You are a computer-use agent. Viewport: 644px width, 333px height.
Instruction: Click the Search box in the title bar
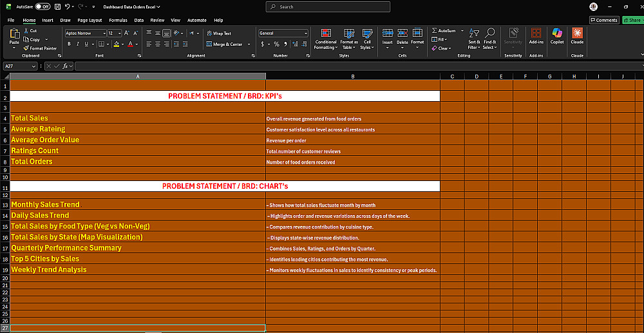tap(328, 6)
